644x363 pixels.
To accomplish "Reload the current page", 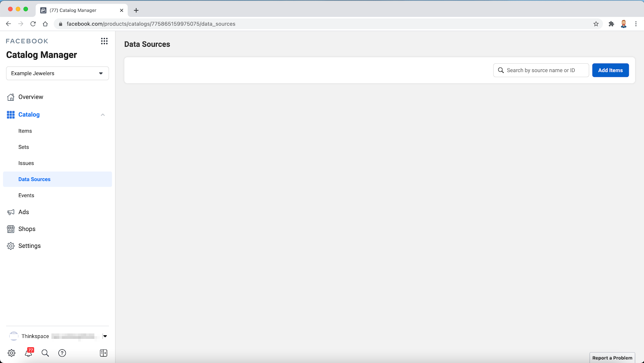I will 33,24.
